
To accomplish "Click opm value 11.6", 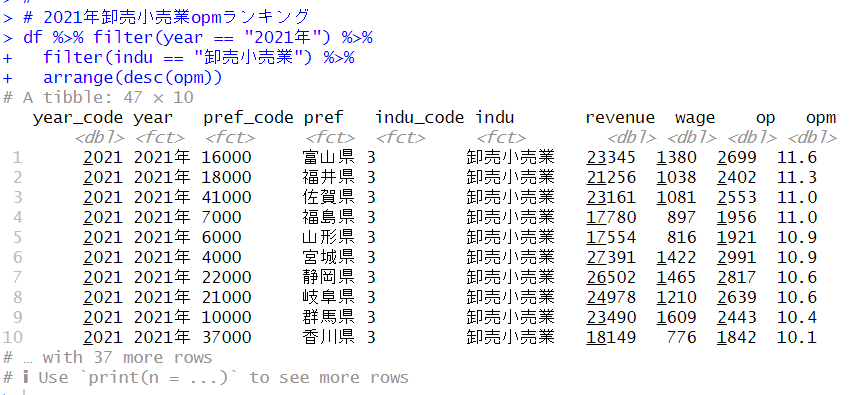I will tap(797, 158).
